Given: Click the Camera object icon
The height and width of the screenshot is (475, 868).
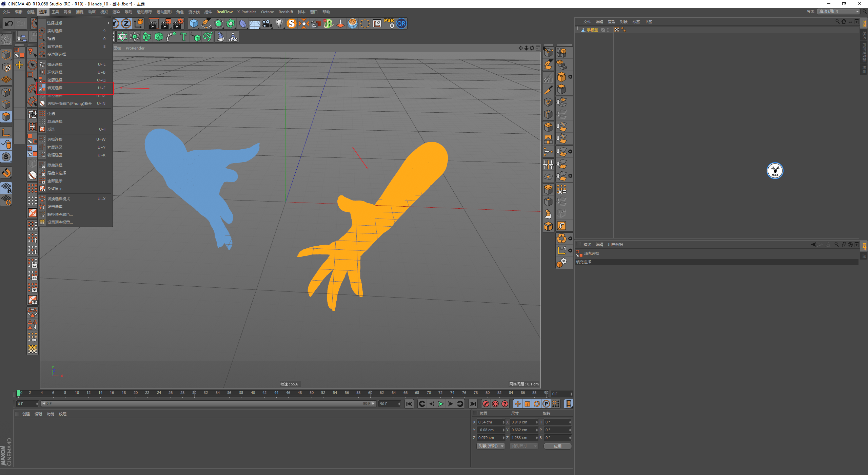Looking at the screenshot, I should point(267,24).
